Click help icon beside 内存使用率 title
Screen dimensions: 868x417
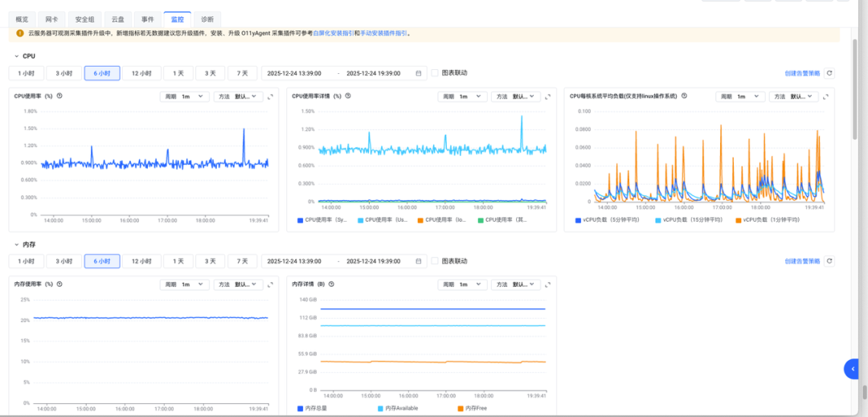pos(59,284)
